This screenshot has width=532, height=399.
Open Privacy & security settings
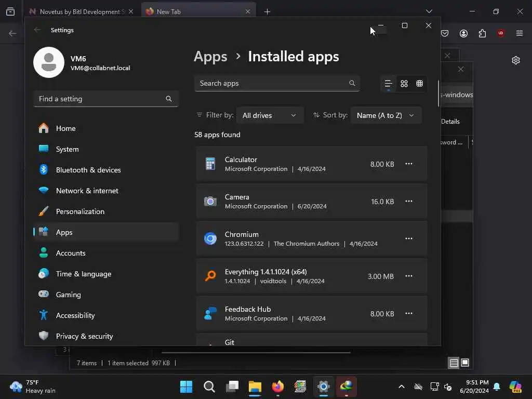(x=106, y=336)
